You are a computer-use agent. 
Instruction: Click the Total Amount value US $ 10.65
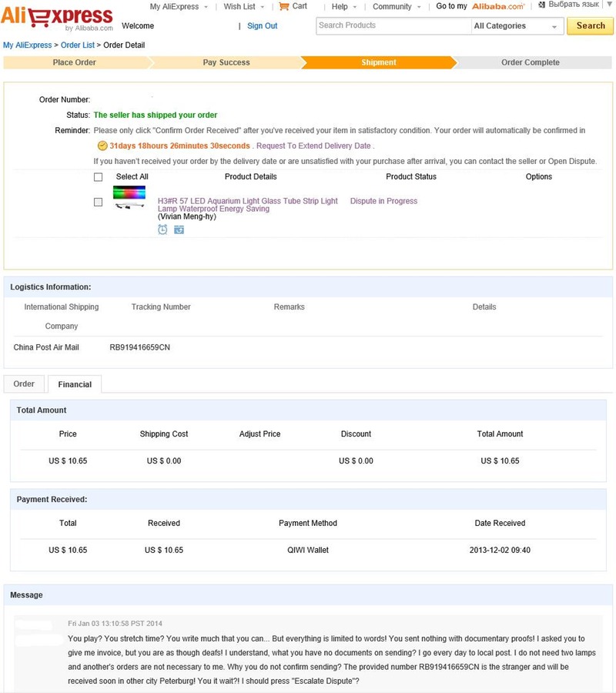pyautogui.click(x=500, y=460)
